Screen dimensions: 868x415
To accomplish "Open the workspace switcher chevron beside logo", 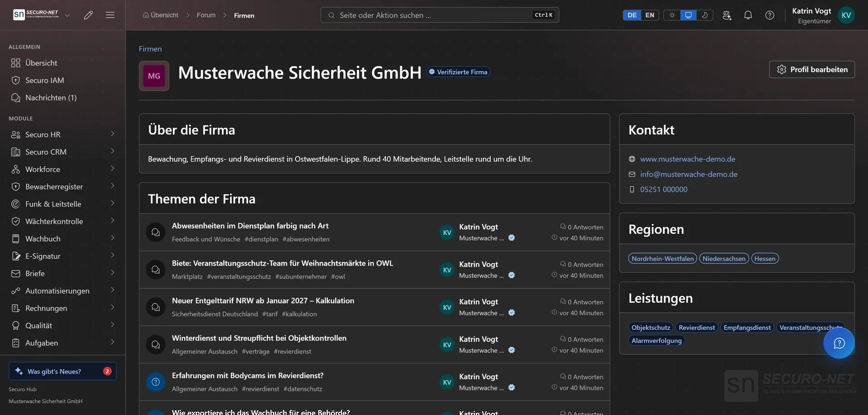I will [x=67, y=15].
